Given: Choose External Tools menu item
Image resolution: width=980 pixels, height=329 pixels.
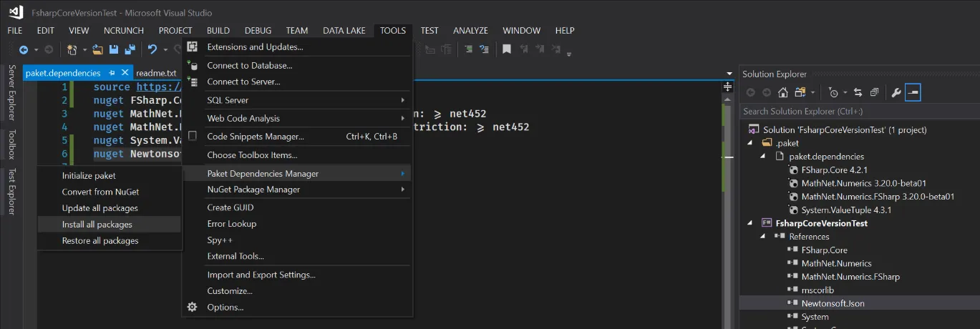Looking at the screenshot, I should coord(297,256).
